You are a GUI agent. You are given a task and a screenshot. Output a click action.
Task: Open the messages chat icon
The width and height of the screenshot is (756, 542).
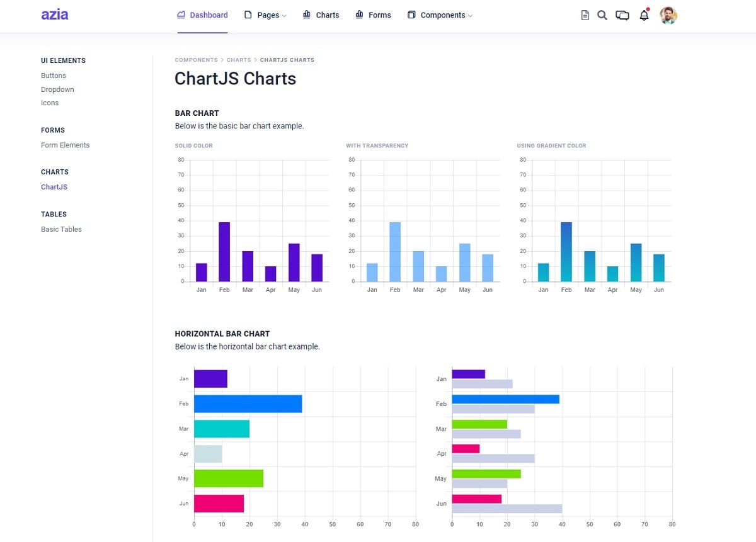tap(622, 15)
